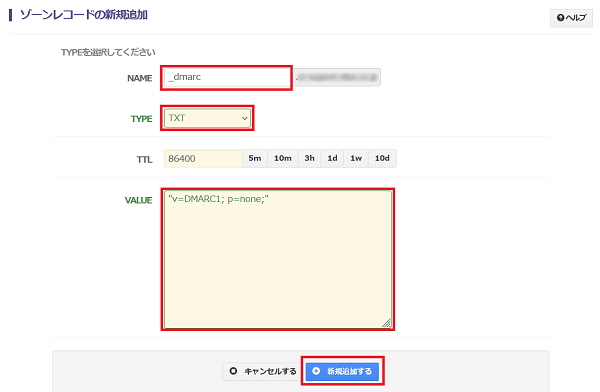
Task: Click inside the VALUE text area
Action: tap(278, 259)
